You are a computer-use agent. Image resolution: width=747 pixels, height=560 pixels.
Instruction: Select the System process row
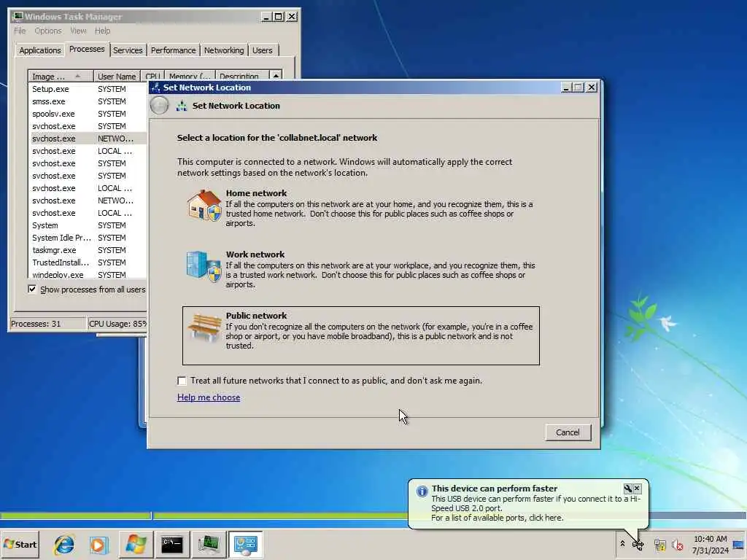pos(88,225)
